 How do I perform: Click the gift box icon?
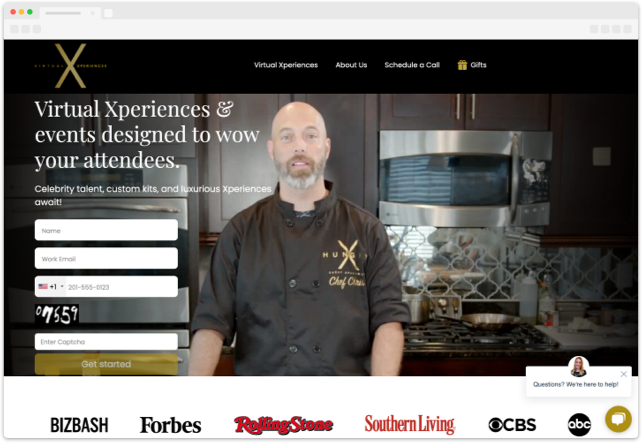(462, 65)
